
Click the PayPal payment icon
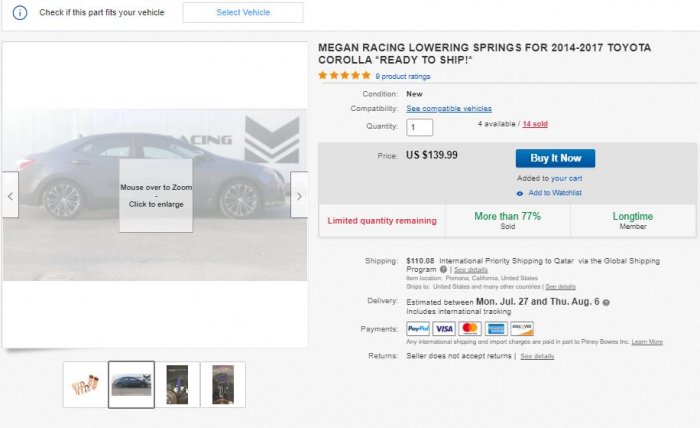418,328
